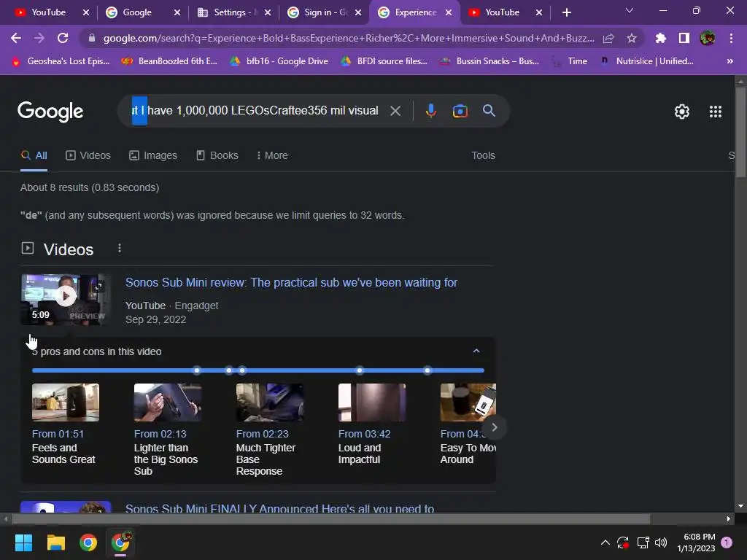This screenshot has height=560, width=747.
Task: Select the Images results filter
Action: pyautogui.click(x=153, y=156)
